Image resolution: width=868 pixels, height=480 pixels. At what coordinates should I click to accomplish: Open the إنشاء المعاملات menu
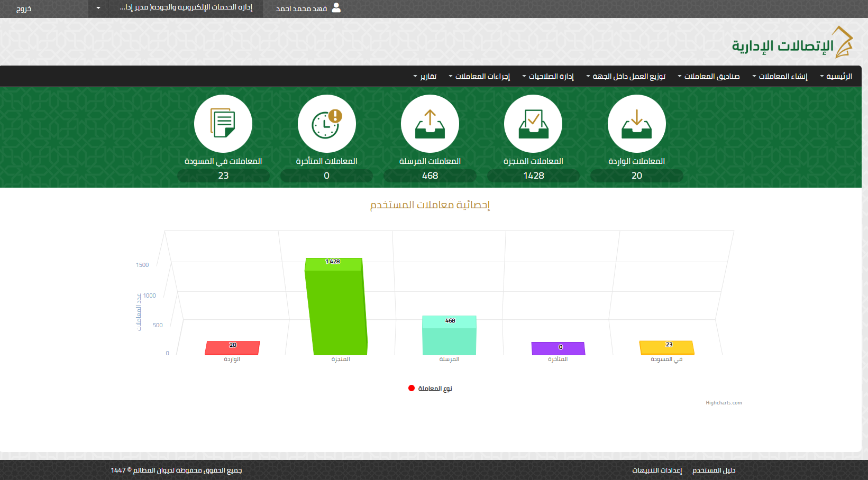(780, 77)
